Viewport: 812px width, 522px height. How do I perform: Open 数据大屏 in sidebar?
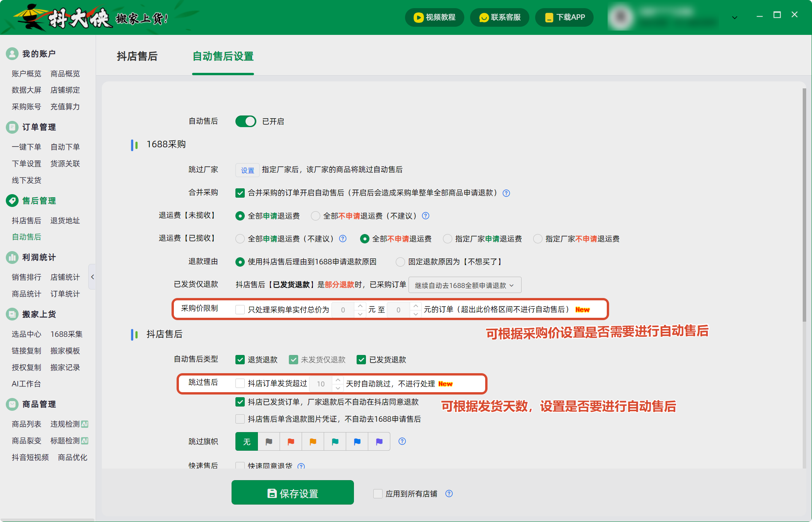[26, 90]
